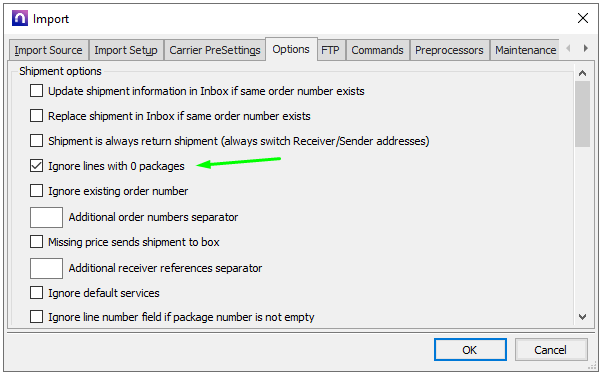Go to the Carrier PreSettings tab
The image size is (603, 374).
pos(215,50)
